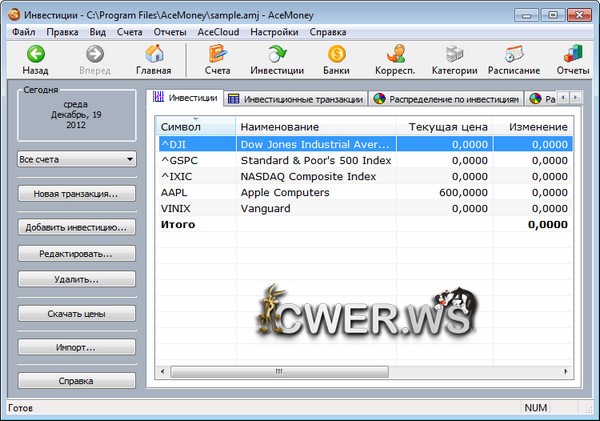
Task: Click the horizontal scrollbar thumb
Action: [x=279, y=371]
